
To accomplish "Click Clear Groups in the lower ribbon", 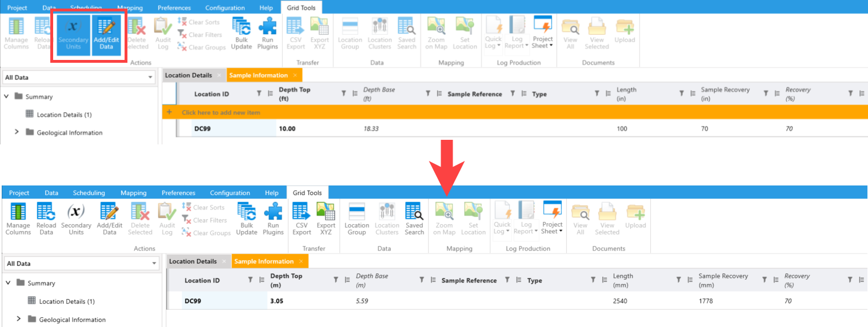I will [x=206, y=233].
